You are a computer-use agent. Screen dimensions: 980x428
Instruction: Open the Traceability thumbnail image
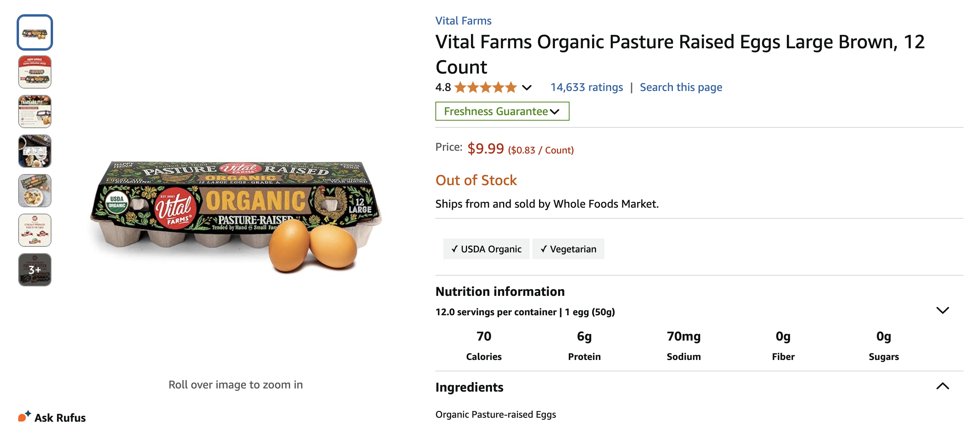point(35,112)
